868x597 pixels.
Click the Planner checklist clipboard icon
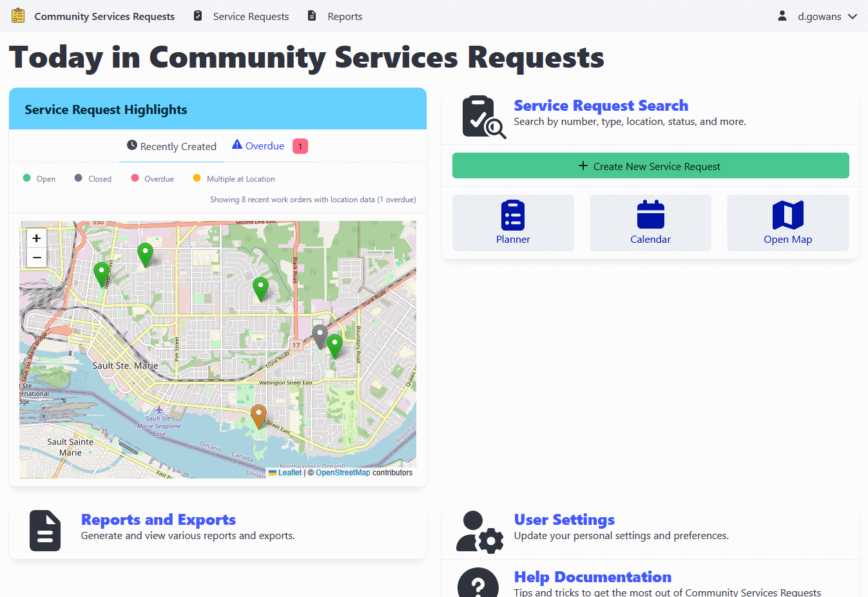[x=513, y=215]
